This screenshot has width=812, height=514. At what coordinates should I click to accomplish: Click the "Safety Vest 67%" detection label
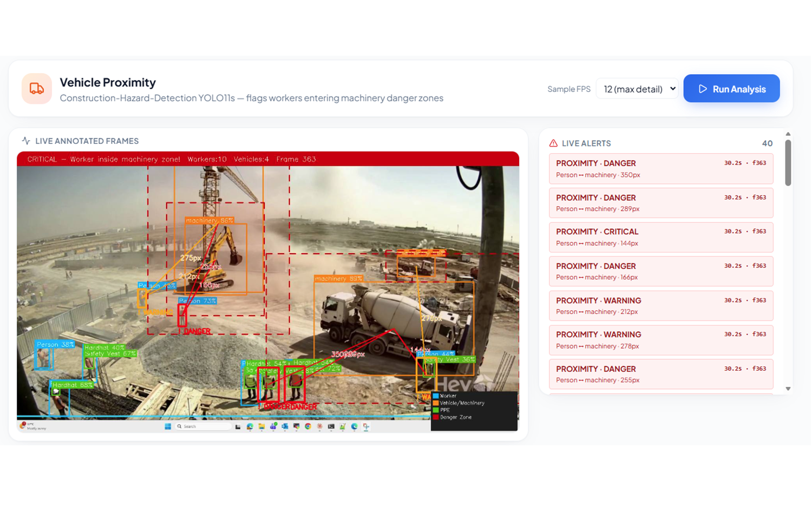point(110,354)
